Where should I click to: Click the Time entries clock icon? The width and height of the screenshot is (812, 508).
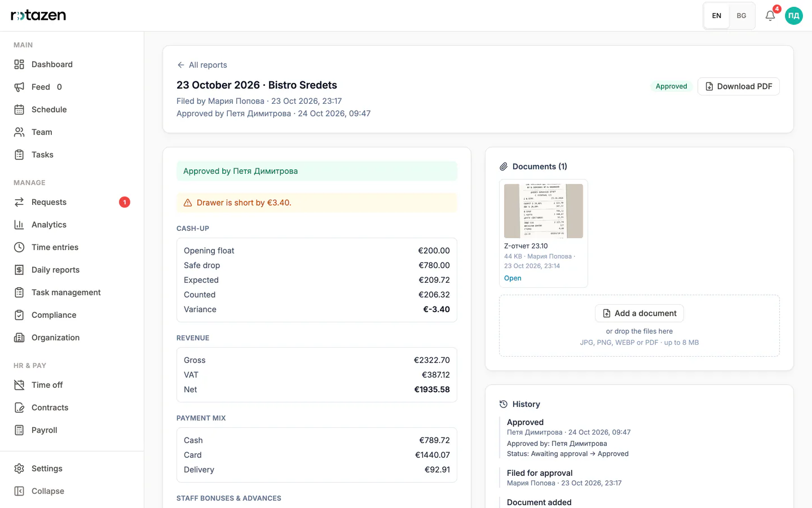coord(19,247)
